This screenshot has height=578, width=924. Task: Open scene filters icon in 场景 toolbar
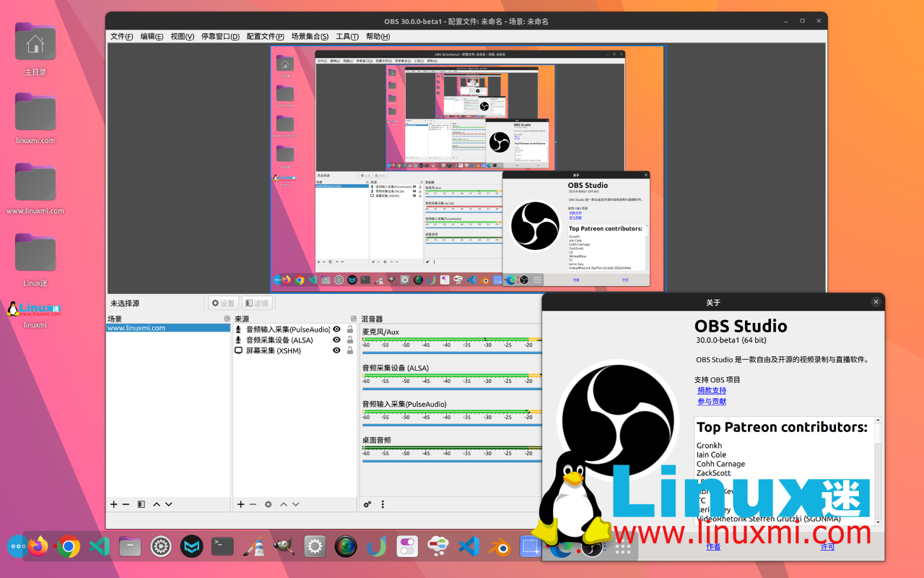pyautogui.click(x=141, y=504)
